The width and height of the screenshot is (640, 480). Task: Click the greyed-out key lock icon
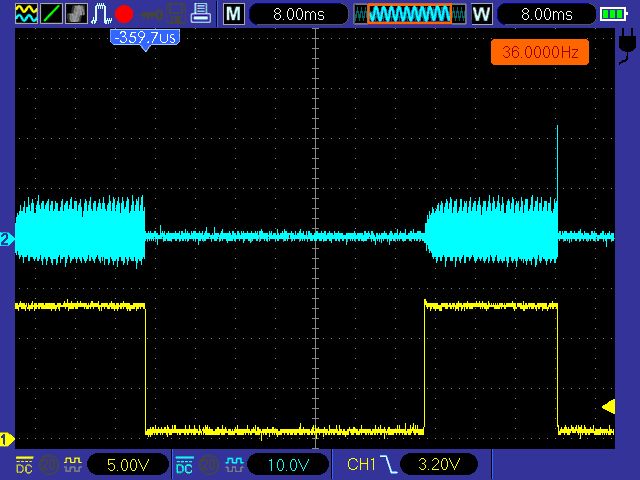point(151,14)
